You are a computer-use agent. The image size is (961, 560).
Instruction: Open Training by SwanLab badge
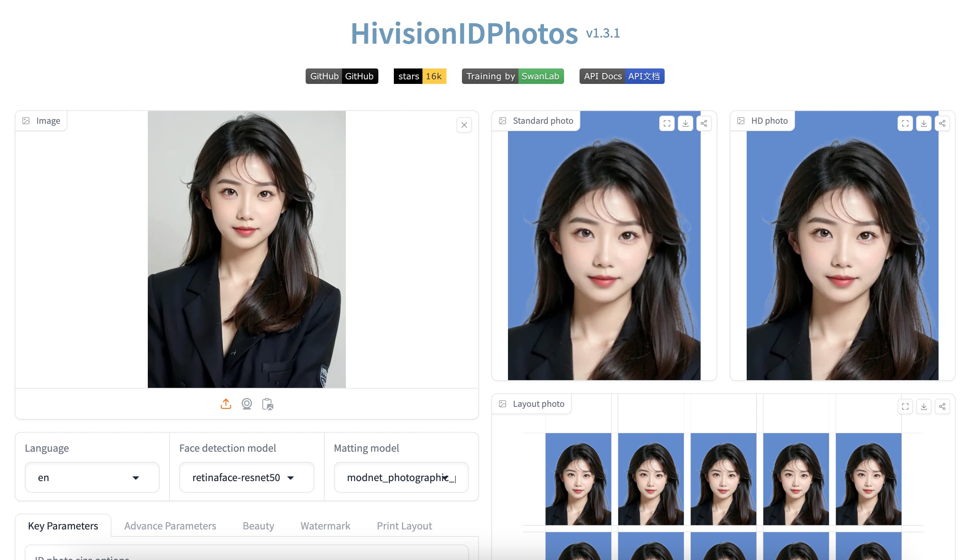[x=513, y=76]
